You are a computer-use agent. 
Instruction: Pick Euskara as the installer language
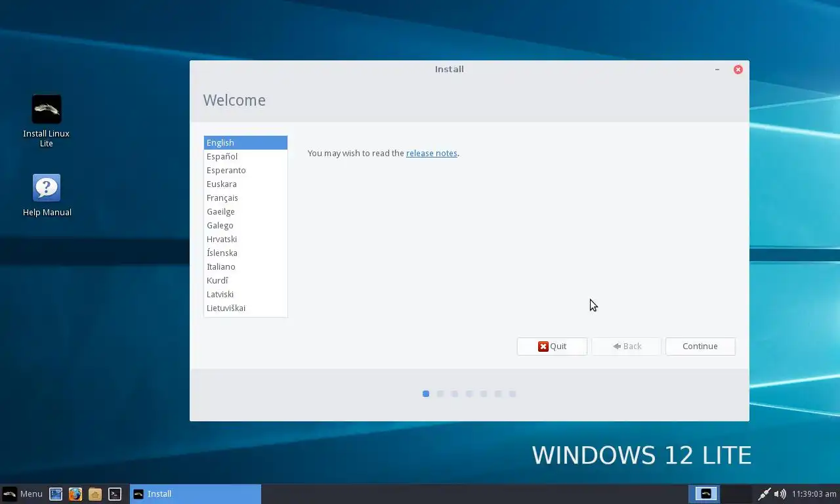pos(245,184)
